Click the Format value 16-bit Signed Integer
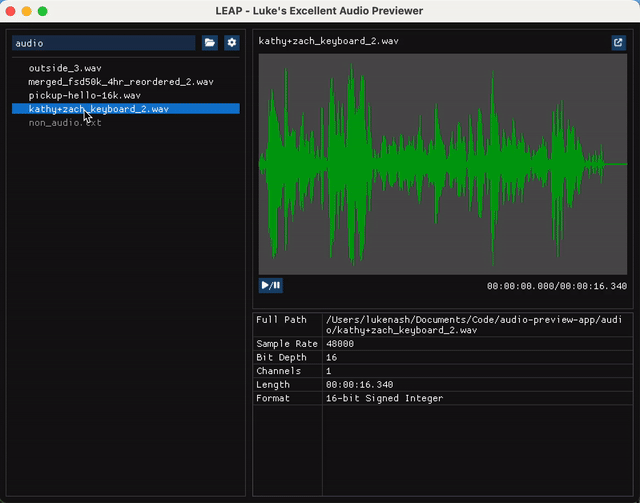Viewport: 640px width, 503px height. 478,398
